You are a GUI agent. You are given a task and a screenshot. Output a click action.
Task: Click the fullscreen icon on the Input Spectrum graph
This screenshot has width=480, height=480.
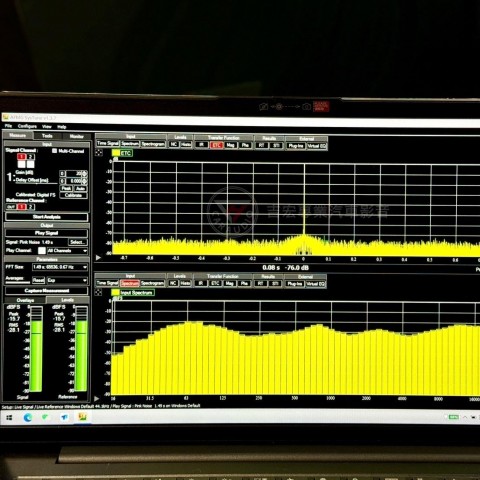pyautogui.click(x=98, y=292)
